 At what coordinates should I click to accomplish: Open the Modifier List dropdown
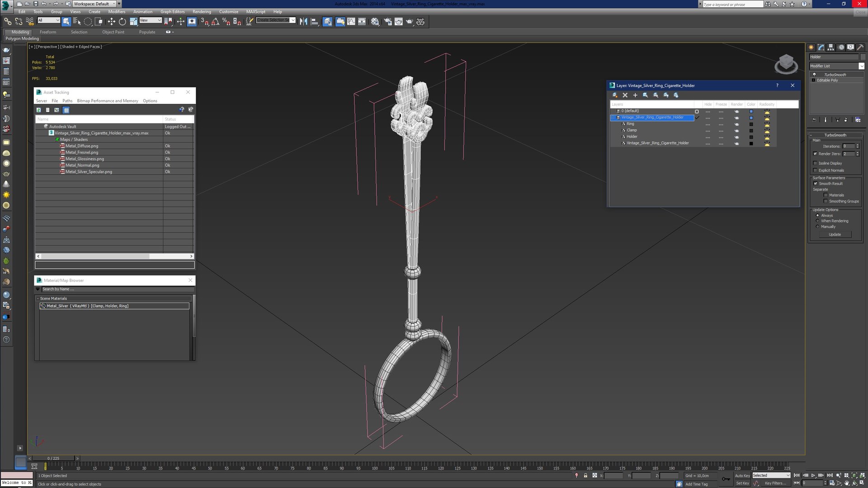coord(861,66)
